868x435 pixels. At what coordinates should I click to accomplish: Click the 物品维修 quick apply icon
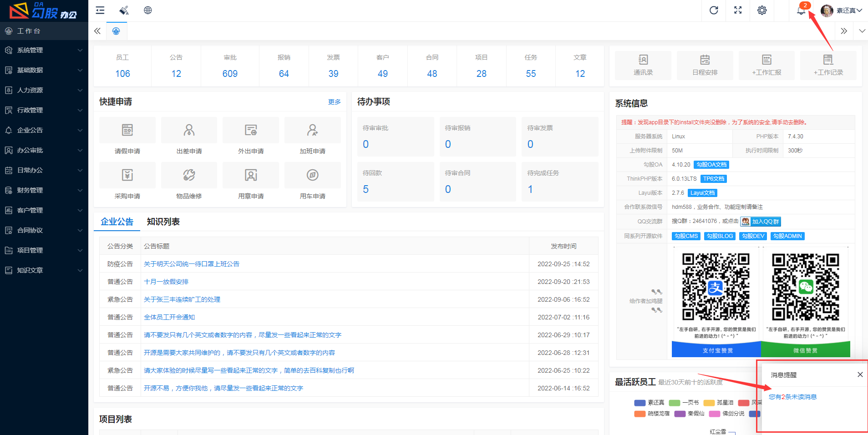pos(189,175)
